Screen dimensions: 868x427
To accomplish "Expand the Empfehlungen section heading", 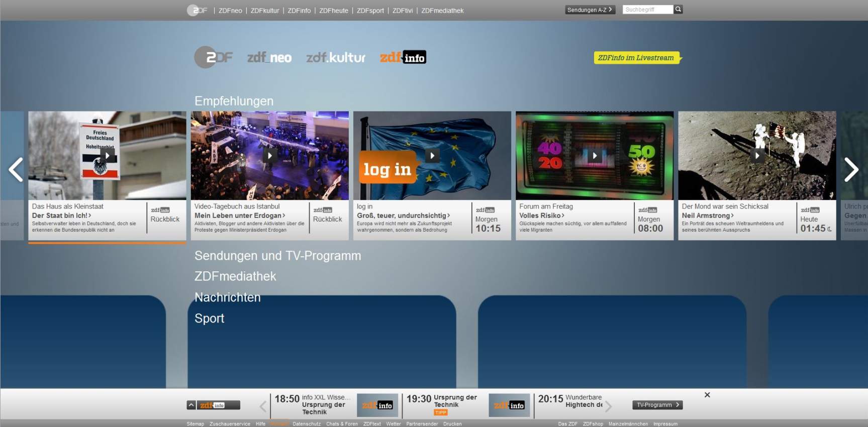I will pos(234,101).
